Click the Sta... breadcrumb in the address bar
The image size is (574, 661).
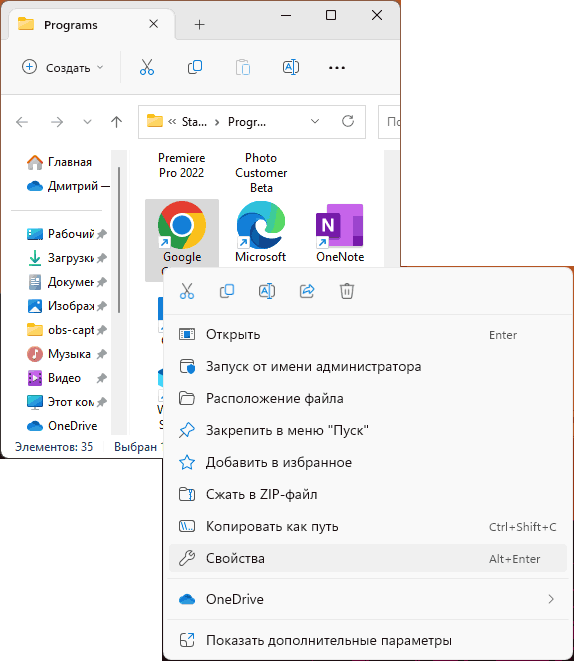coord(194,122)
